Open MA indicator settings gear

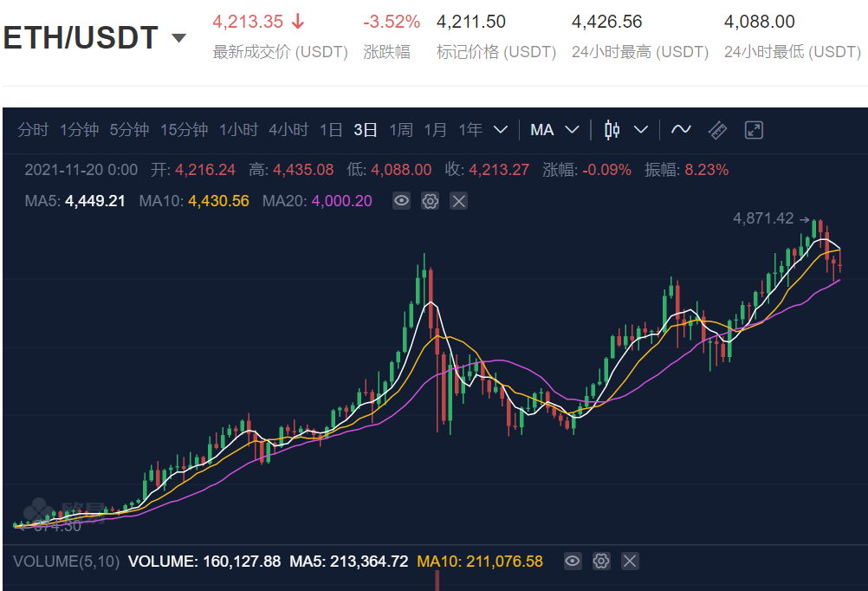(431, 200)
